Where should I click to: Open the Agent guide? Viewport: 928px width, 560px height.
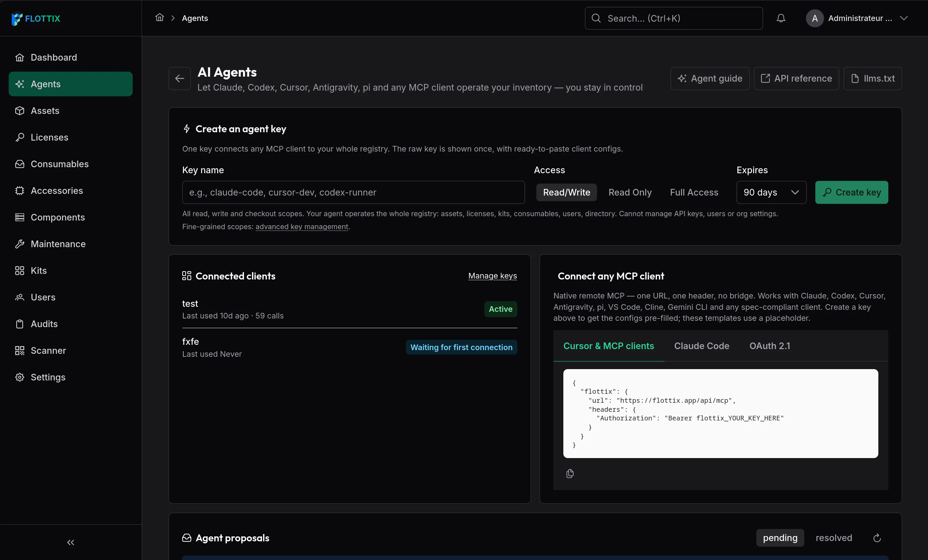[710, 78]
